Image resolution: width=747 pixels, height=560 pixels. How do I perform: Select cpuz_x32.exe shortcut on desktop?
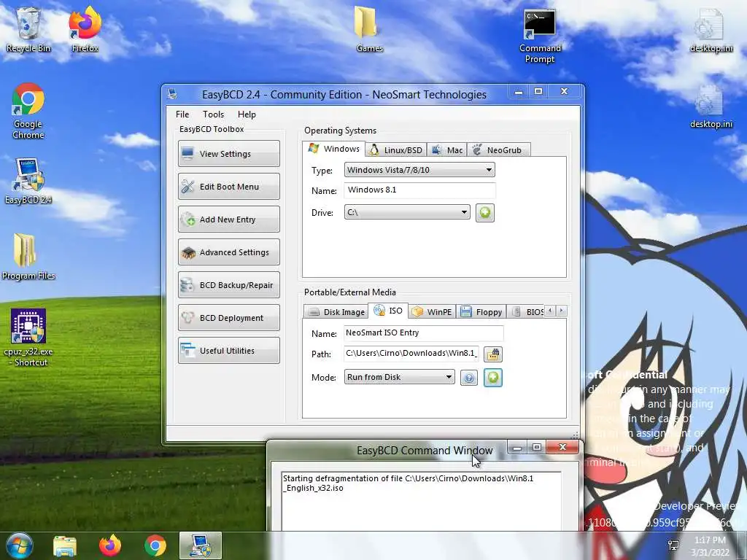(28, 338)
